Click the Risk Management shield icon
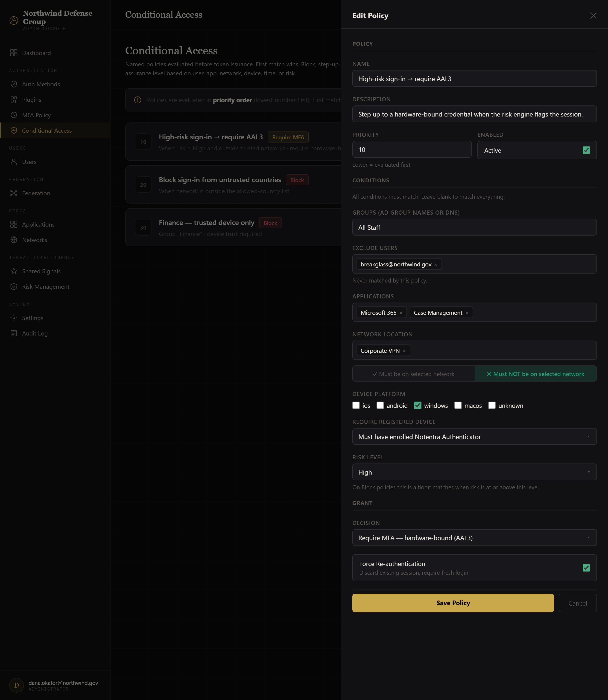The width and height of the screenshot is (608, 700). pos(14,287)
